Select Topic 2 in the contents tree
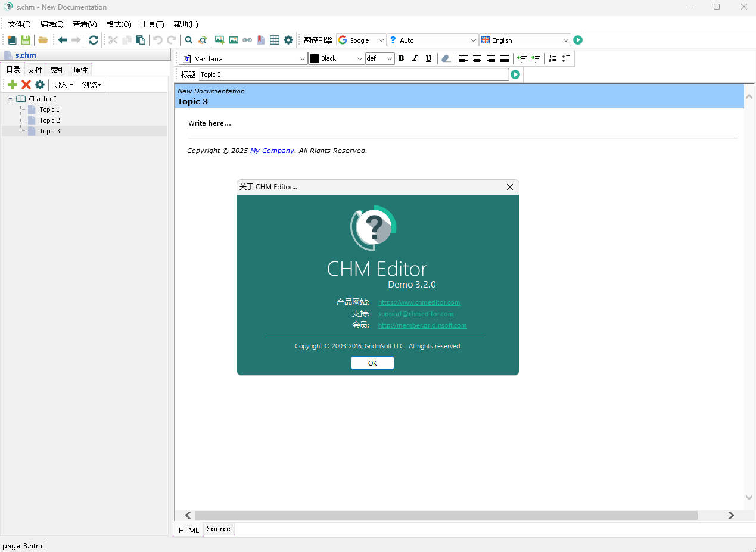 (x=49, y=120)
